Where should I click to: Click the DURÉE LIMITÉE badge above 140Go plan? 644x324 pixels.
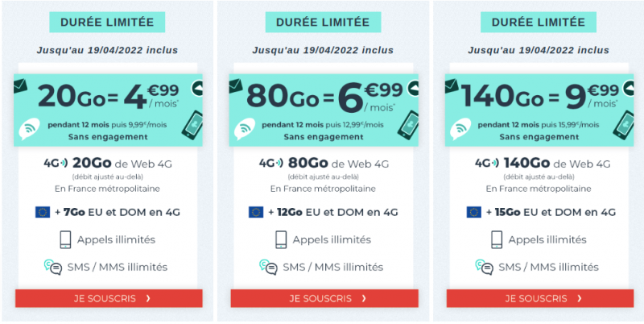click(x=539, y=22)
